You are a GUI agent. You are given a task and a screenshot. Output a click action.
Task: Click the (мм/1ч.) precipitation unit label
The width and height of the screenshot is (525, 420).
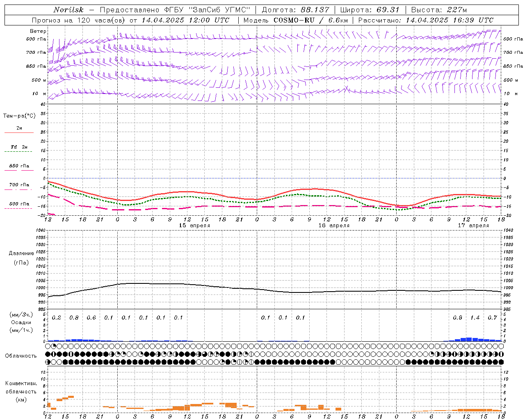click(x=21, y=330)
